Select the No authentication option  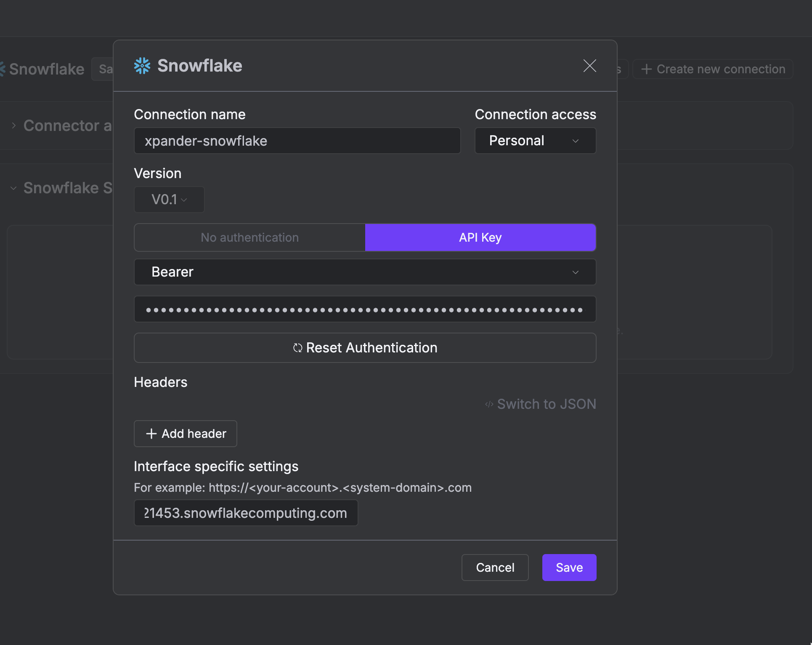tap(249, 237)
